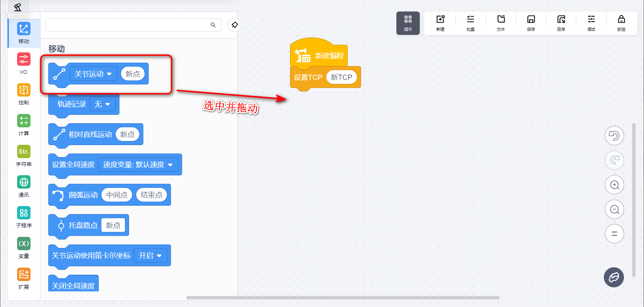
Task: Click the horizontal scrollbar at canvas bottom
Action: tap(342, 297)
